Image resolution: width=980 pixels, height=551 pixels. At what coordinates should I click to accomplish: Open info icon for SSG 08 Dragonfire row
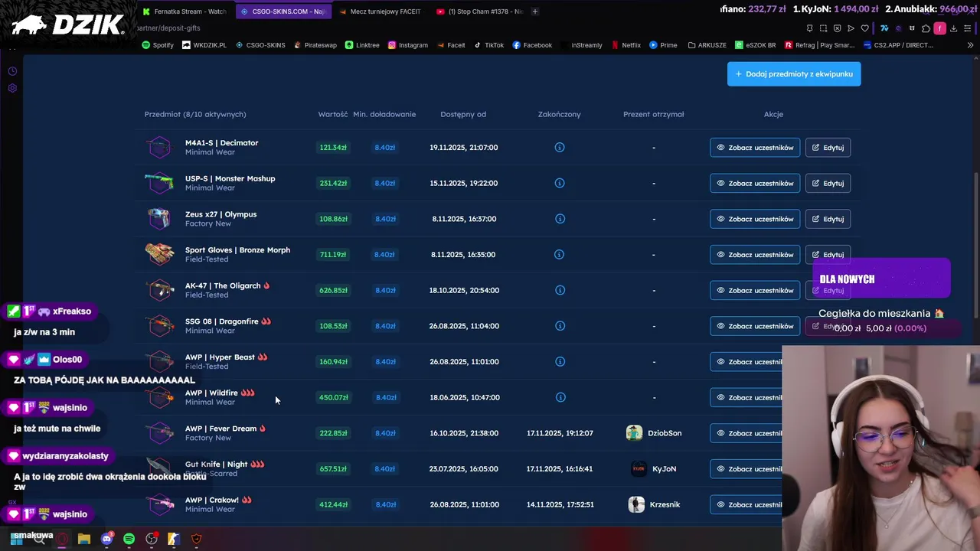[560, 326]
